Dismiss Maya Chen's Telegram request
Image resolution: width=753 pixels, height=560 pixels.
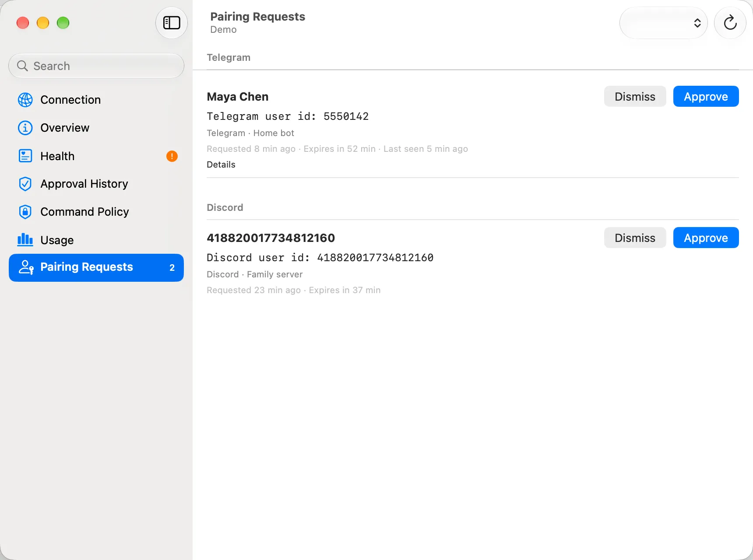635,96
